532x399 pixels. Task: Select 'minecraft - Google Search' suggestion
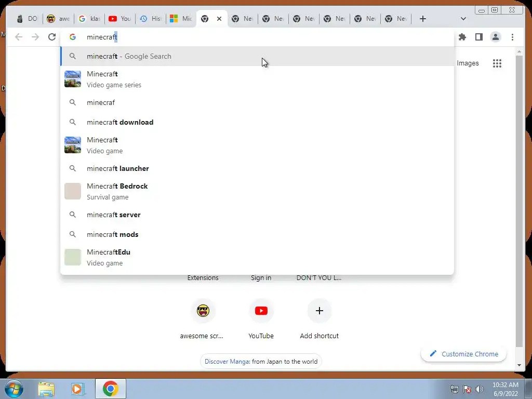pyautogui.click(x=257, y=56)
